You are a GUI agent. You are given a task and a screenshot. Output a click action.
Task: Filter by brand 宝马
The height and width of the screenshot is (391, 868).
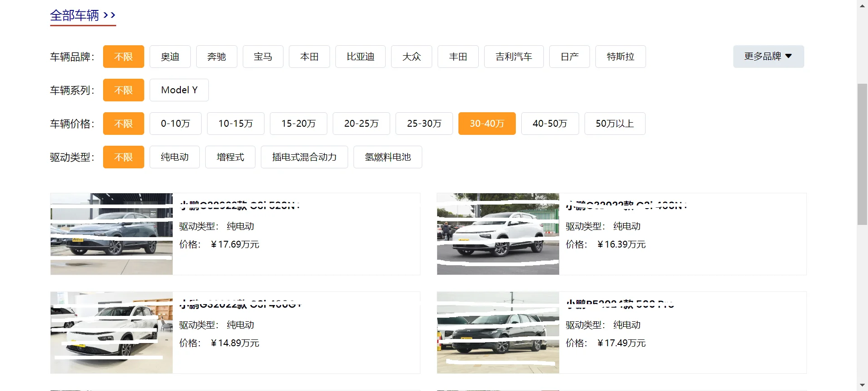tap(263, 57)
